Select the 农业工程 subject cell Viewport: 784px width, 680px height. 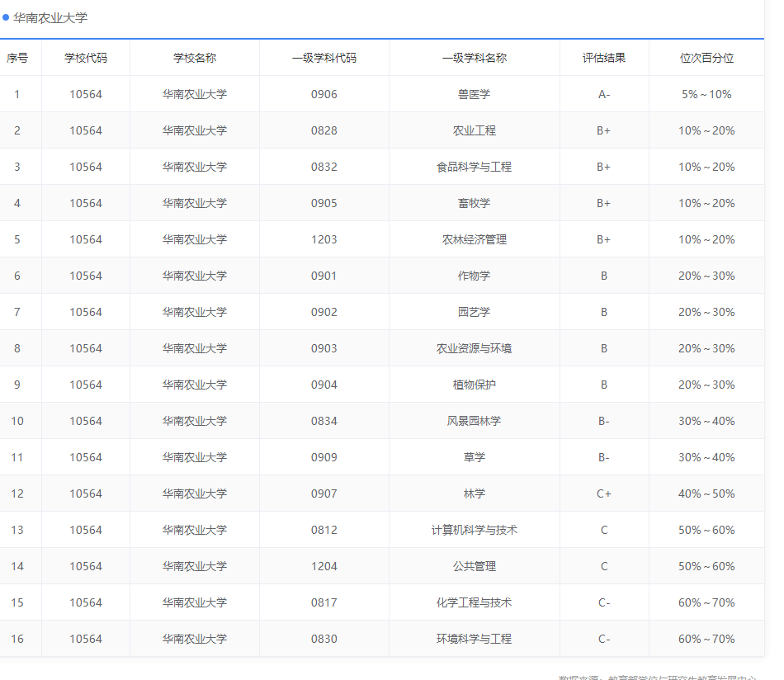click(x=475, y=130)
